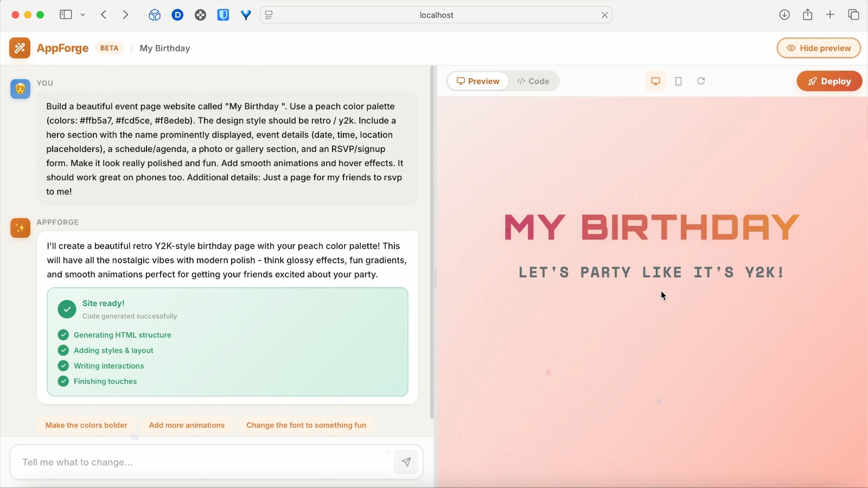Open page menu in address bar

(269, 15)
